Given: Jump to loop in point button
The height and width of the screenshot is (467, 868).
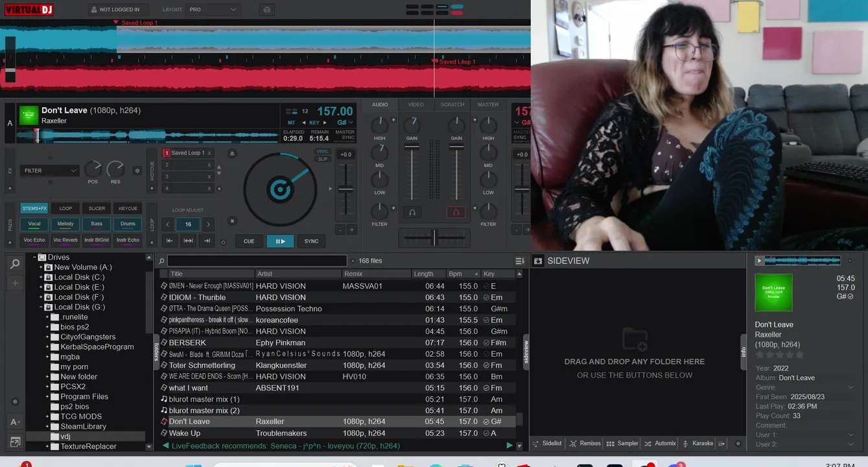Looking at the screenshot, I should 170,241.
